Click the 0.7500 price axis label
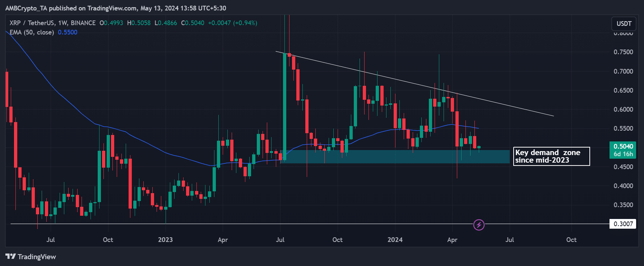This screenshot has width=644, height=266. pos(623,52)
